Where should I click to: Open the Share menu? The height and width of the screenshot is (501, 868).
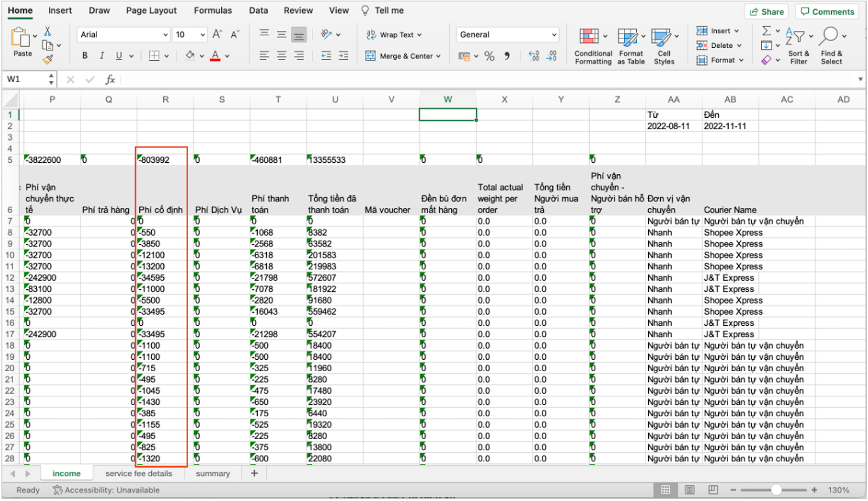pyautogui.click(x=767, y=12)
